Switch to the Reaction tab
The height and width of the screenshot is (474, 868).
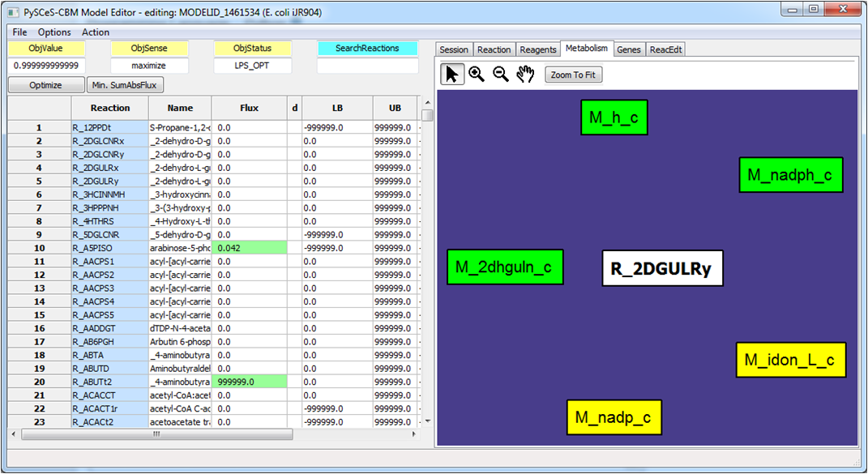(x=494, y=49)
